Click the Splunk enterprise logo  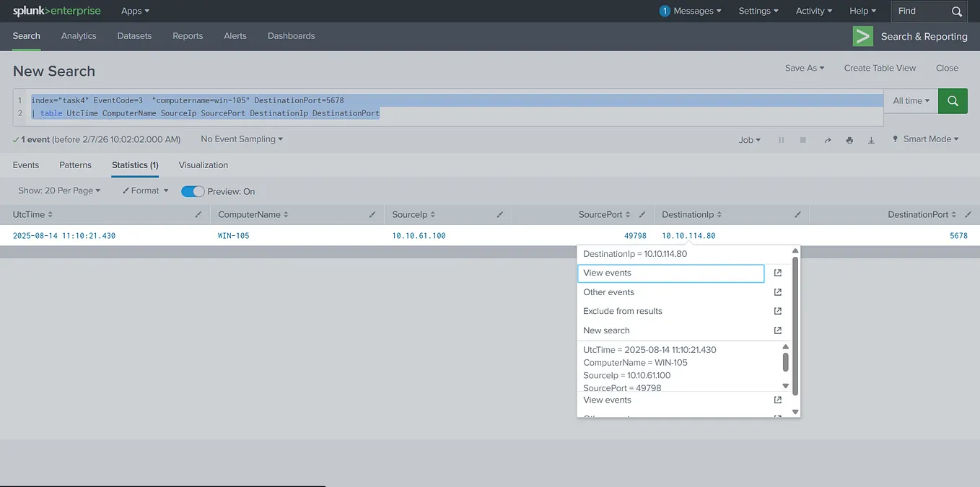coord(57,11)
